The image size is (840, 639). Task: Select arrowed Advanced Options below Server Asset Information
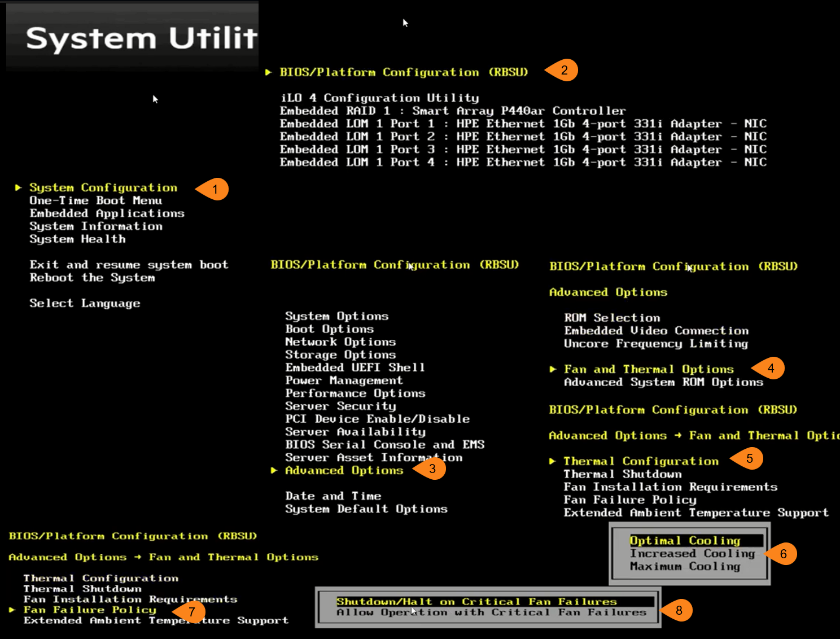344,471
